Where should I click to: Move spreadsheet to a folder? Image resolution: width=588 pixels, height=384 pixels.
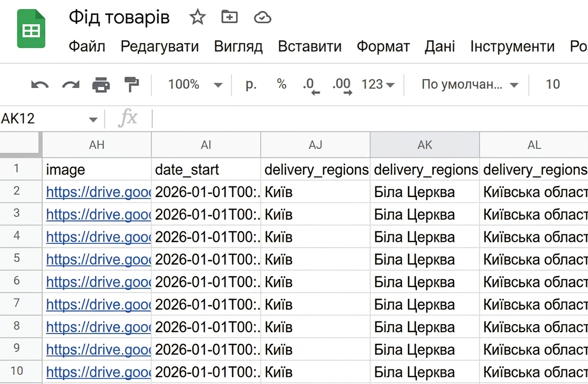[x=229, y=17]
